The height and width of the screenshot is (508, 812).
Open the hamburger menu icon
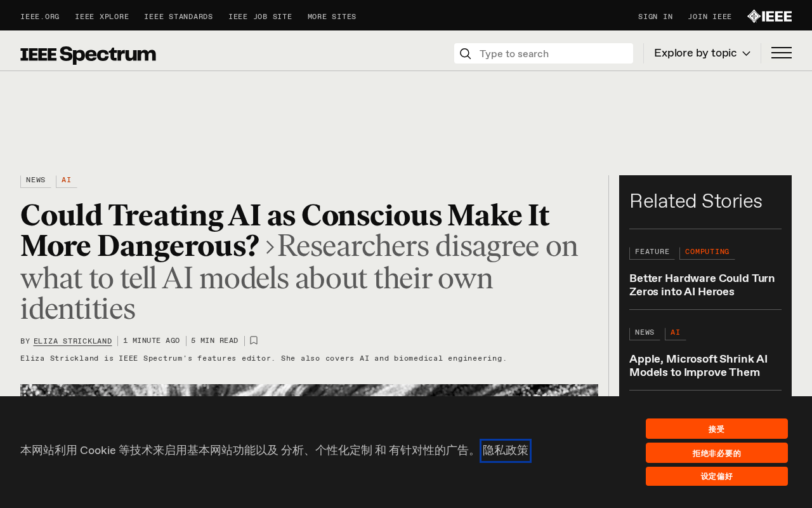(782, 53)
